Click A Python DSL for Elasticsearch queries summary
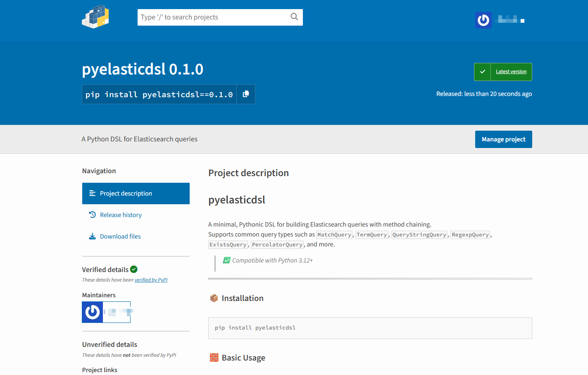The width and height of the screenshot is (588, 375). 140,139
